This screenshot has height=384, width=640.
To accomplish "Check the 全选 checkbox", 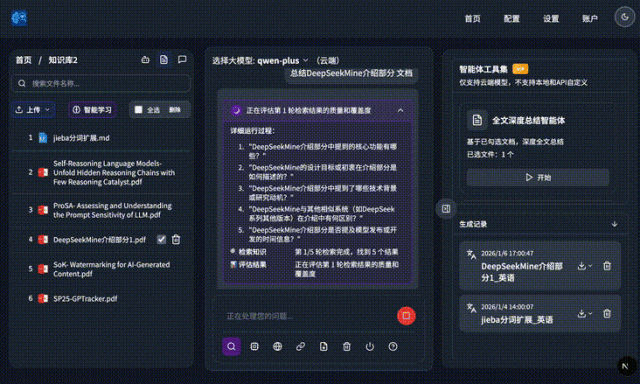I will tap(139, 110).
